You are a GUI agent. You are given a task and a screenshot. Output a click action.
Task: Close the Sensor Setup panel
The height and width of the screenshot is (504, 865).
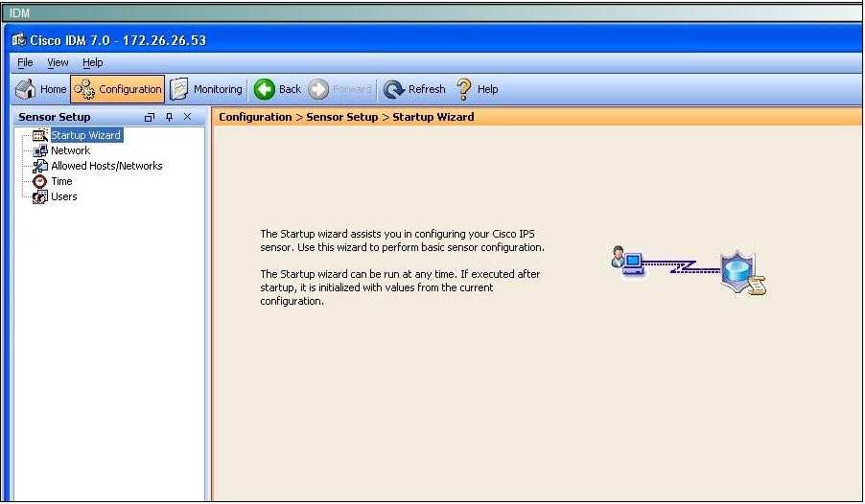tap(188, 117)
